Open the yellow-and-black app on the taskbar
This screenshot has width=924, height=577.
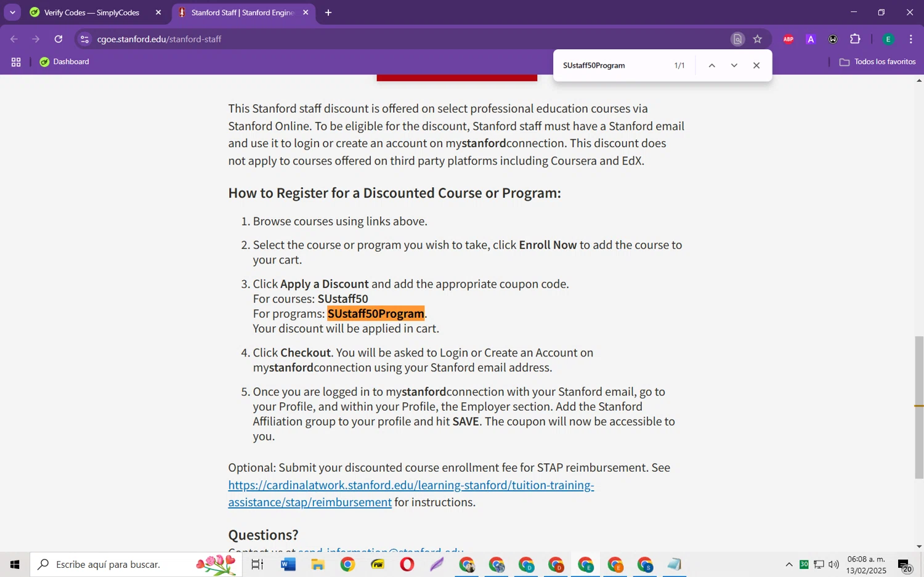point(378,564)
